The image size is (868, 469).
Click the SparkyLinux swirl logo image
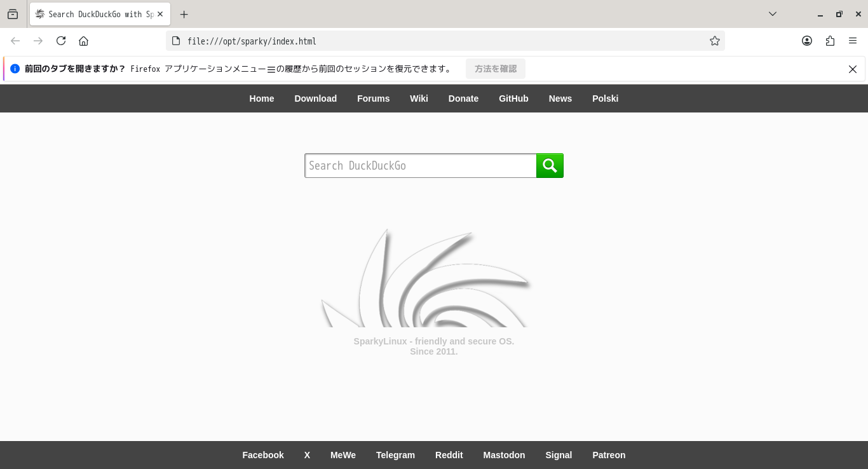coord(426,278)
